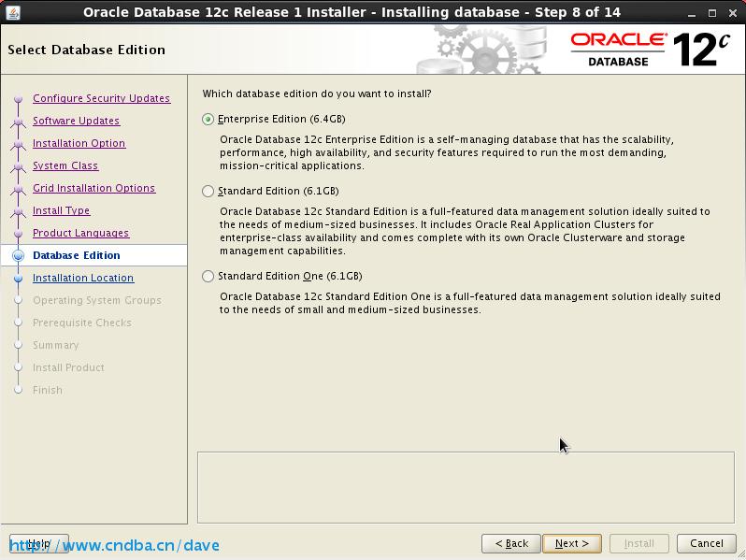Viewport: 746px width, 560px height.
Task: Open the Installation Location step link
Action: tap(83, 278)
